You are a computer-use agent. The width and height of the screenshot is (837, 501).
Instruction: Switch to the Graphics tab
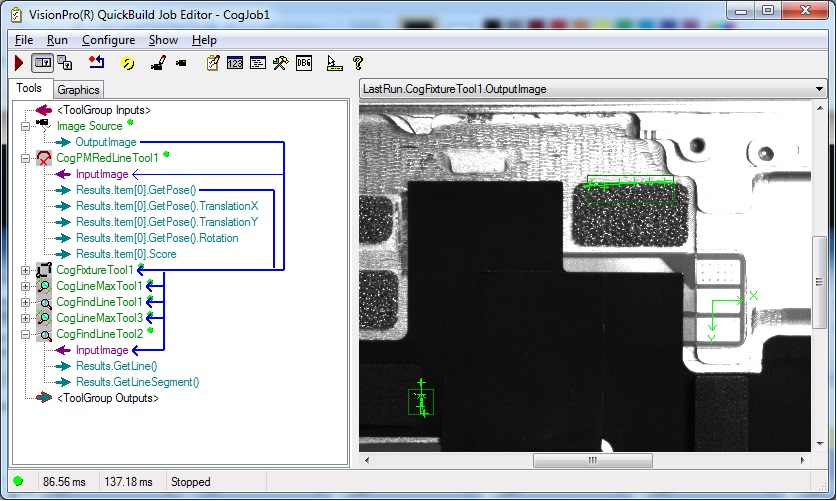77,90
